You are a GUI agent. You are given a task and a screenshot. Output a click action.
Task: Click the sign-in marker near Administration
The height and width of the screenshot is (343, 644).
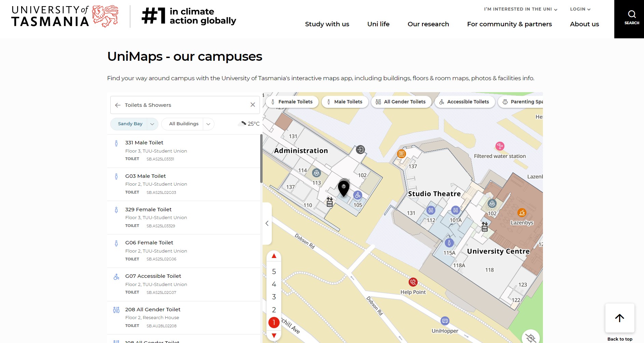[360, 149]
